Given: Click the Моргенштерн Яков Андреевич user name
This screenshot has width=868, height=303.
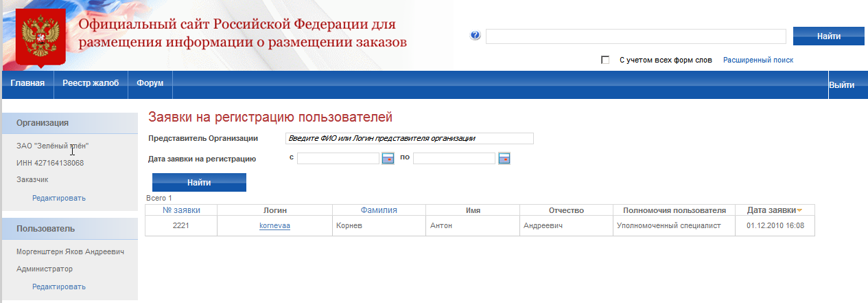Looking at the screenshot, I should [71, 252].
